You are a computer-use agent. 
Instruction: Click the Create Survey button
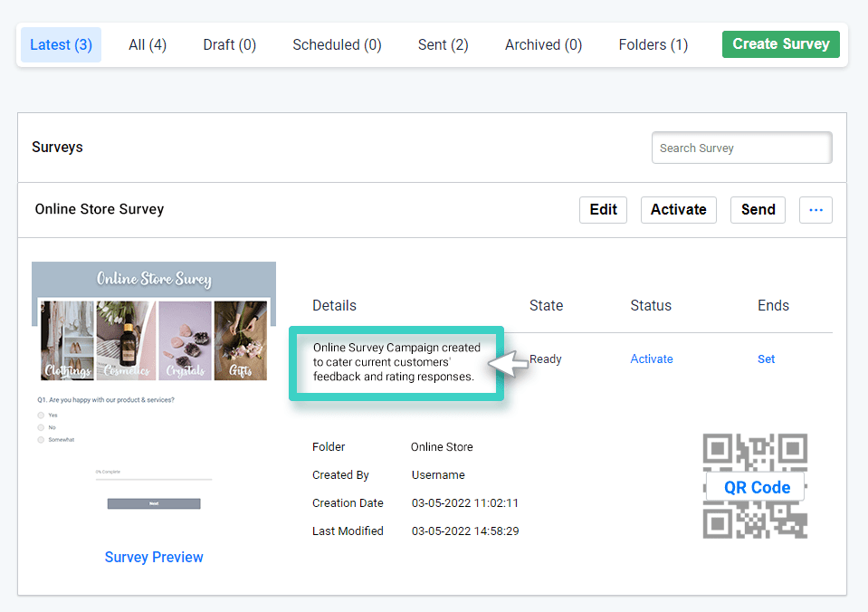pos(780,43)
